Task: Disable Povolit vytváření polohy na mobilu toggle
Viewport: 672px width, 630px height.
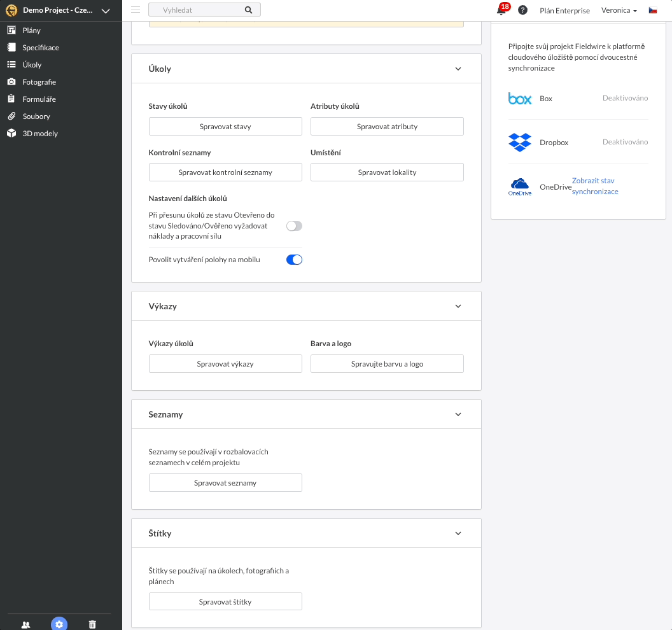Action: click(x=294, y=260)
